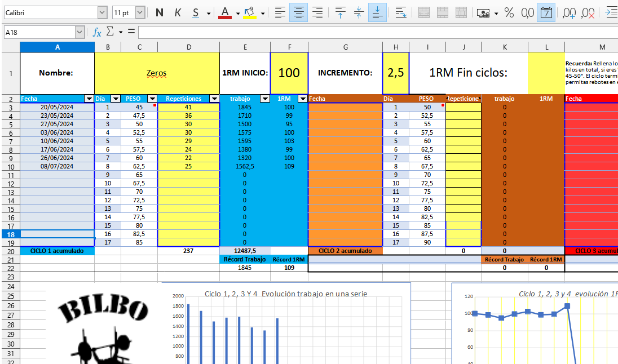Open the highlight color palette dropdown arrow
This screenshot has width=618, height=364.
(263, 14)
